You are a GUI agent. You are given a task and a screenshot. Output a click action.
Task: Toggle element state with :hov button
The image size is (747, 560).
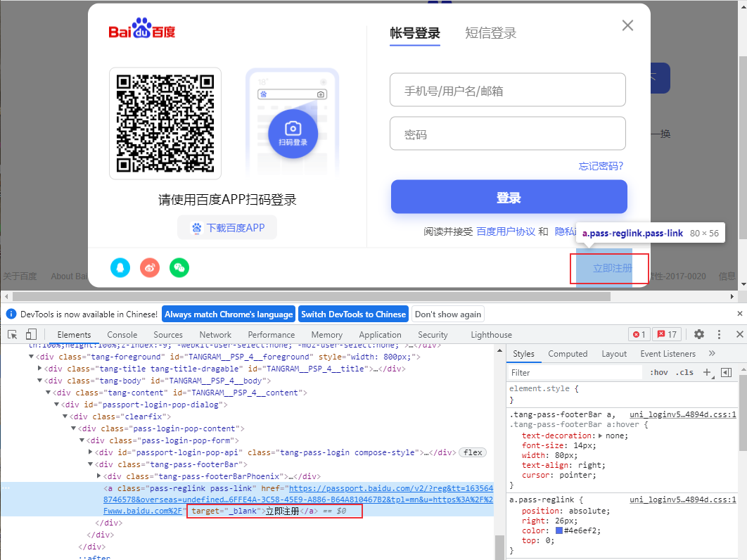[660, 372]
